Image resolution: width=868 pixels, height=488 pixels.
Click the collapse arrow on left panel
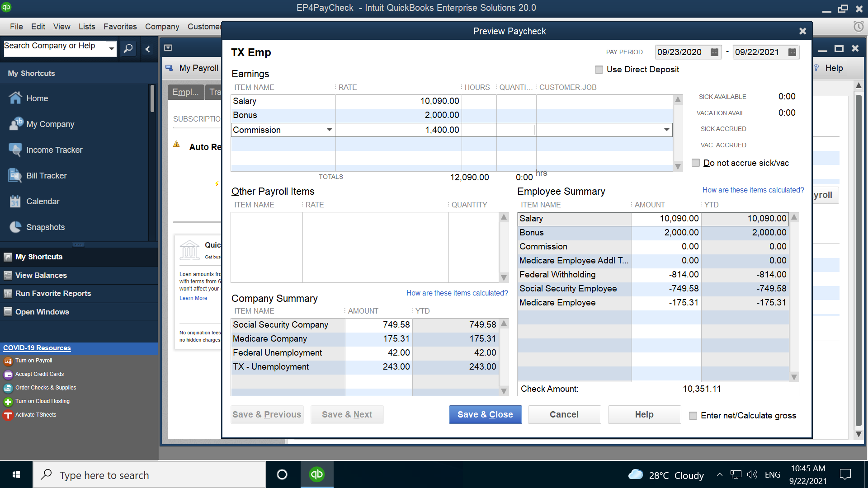(148, 47)
